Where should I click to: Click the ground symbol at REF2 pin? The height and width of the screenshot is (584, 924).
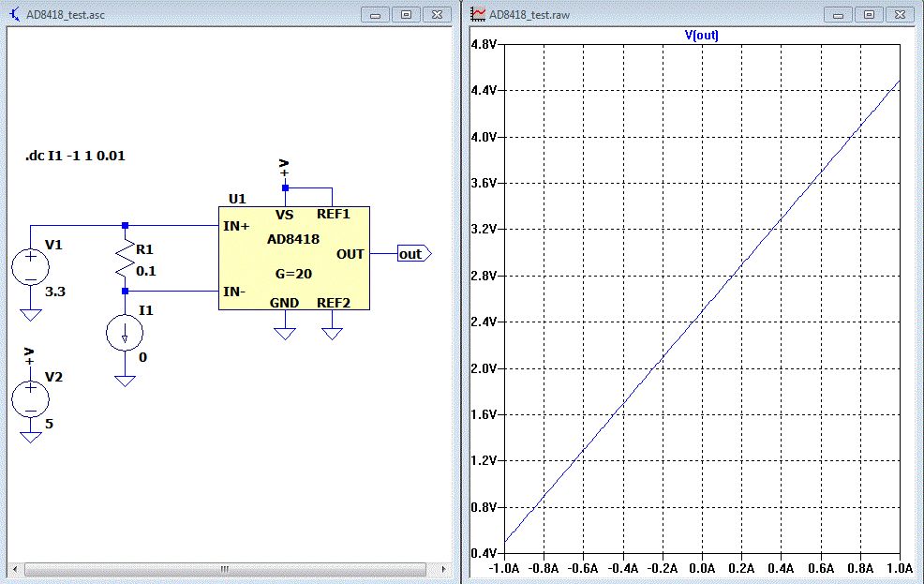pos(333,334)
